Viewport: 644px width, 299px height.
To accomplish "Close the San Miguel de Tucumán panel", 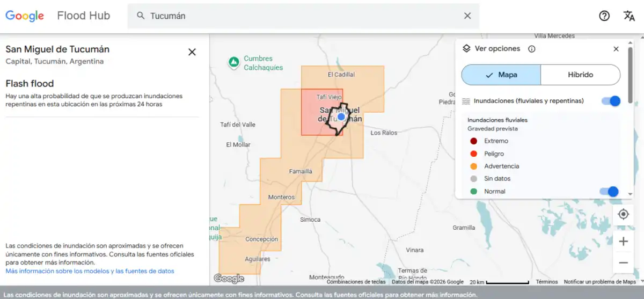I will [192, 52].
